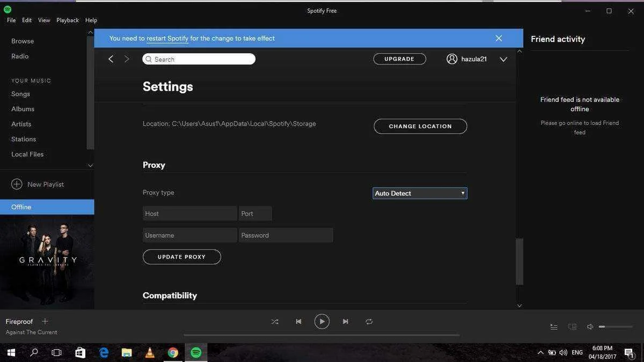Screen dimensions: 644x362
Task: Open the play queue
Action: [x=554, y=327]
